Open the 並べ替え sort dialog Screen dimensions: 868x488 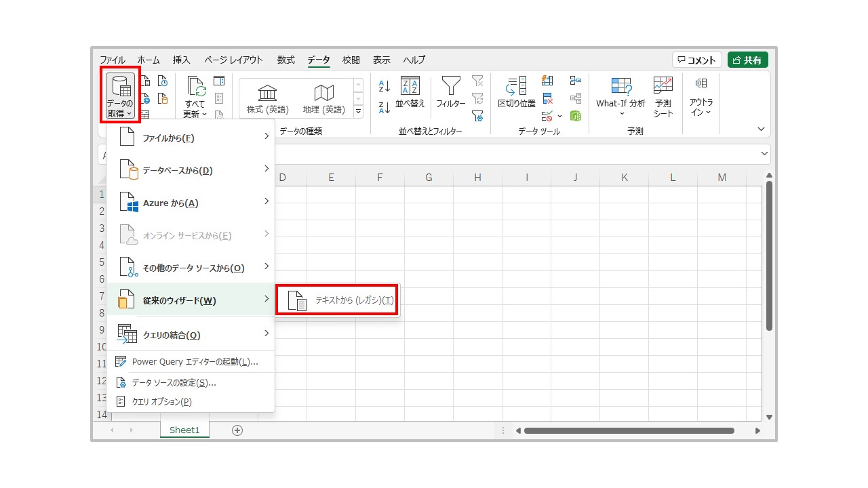coord(410,93)
